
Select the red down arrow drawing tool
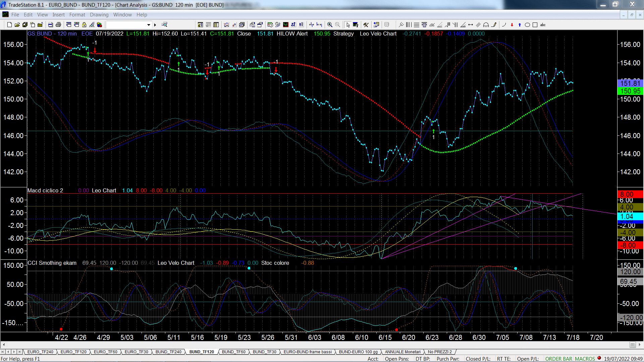pos(512,25)
